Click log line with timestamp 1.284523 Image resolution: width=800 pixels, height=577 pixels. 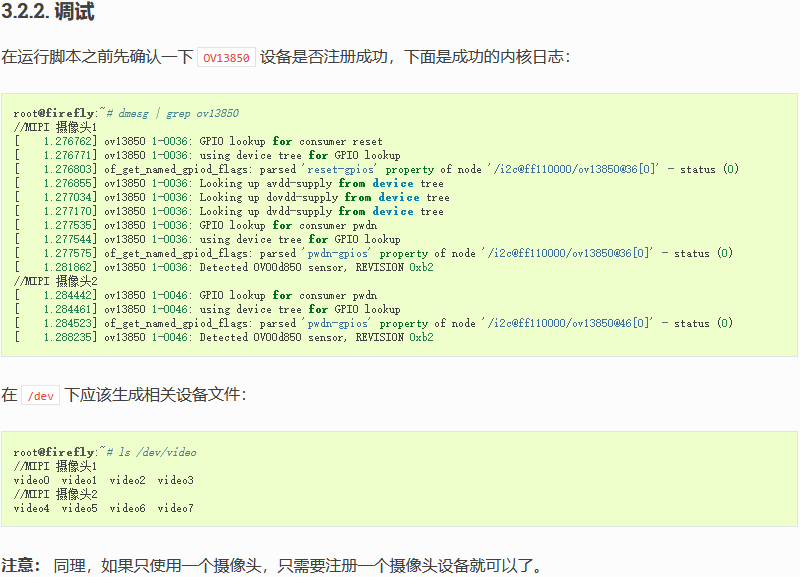click(373, 323)
